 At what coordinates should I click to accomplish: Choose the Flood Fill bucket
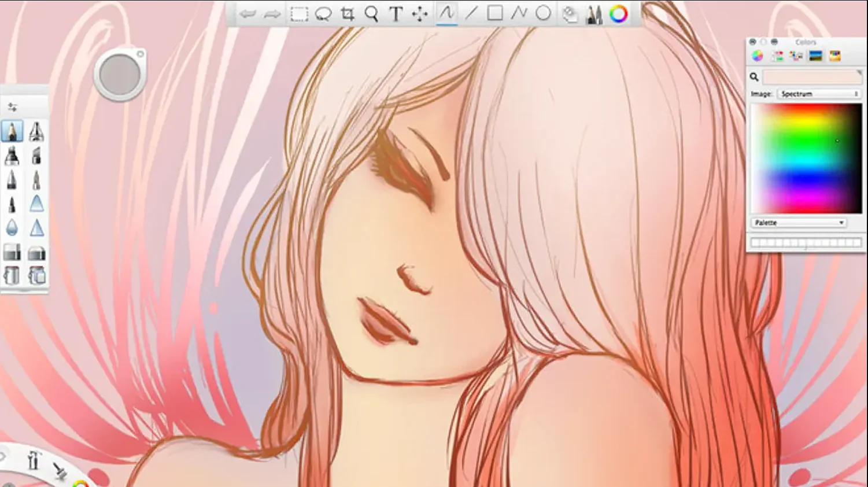click(12, 275)
